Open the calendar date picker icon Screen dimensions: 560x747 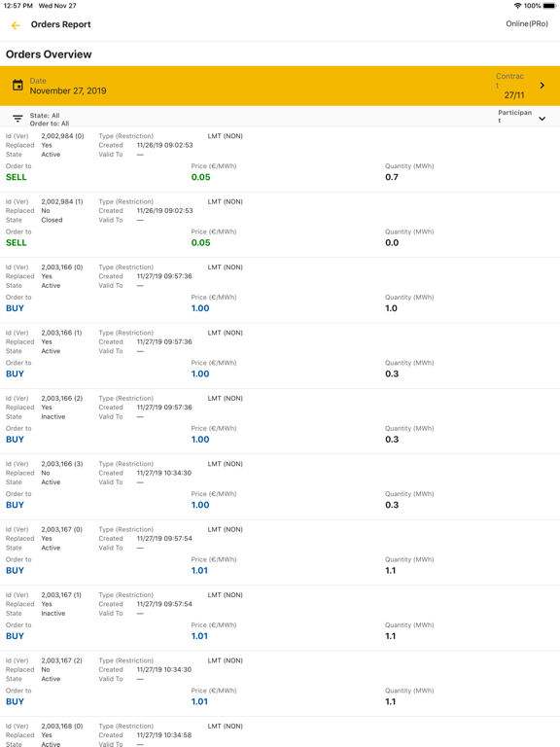17,86
